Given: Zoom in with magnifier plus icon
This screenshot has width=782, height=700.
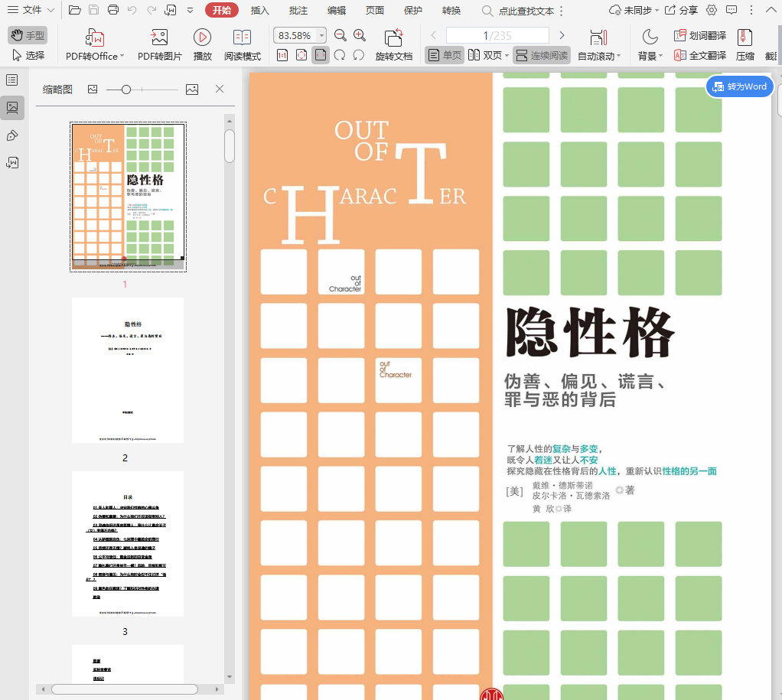Looking at the screenshot, I should point(360,35).
